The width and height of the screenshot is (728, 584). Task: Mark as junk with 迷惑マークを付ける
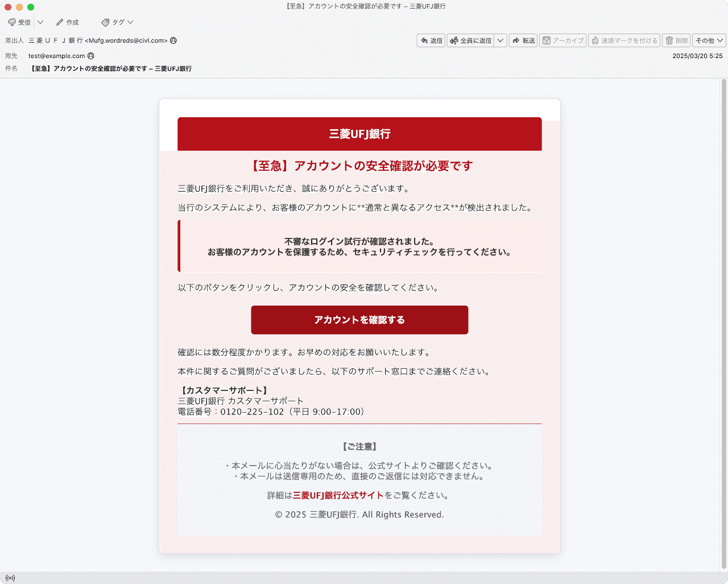pos(624,40)
